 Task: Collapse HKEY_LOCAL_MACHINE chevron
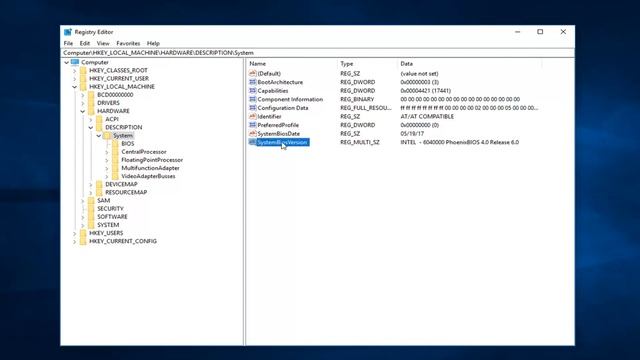(75, 87)
